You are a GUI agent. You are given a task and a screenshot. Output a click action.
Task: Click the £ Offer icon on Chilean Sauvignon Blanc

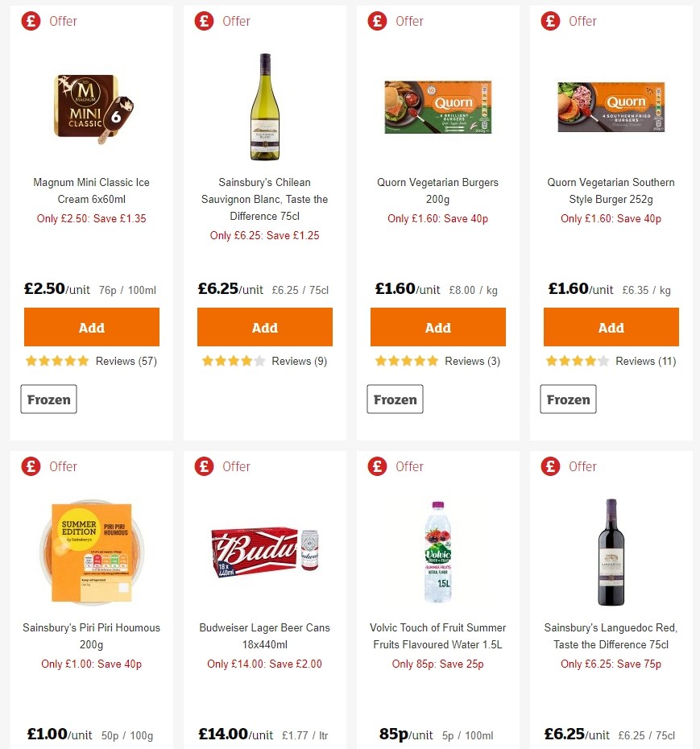(204, 21)
